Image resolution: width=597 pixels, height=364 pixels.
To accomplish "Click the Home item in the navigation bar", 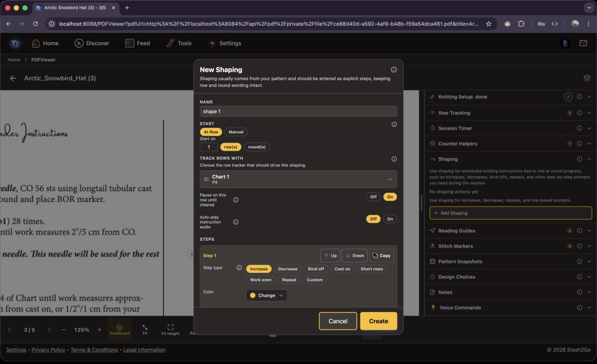I will point(45,43).
